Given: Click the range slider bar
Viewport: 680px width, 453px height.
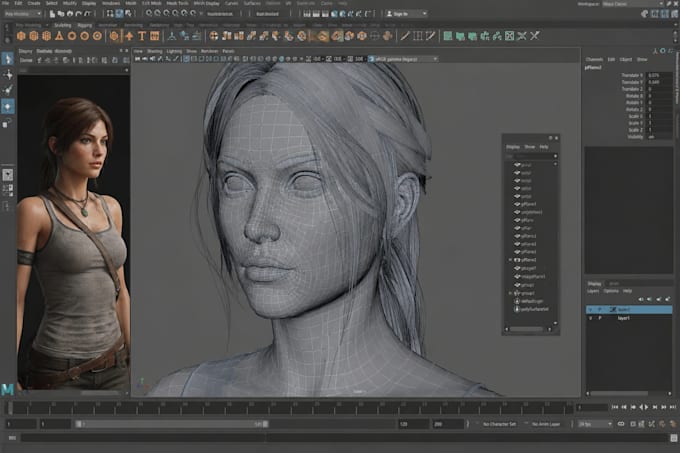Looking at the screenshot, I should coord(172,424).
